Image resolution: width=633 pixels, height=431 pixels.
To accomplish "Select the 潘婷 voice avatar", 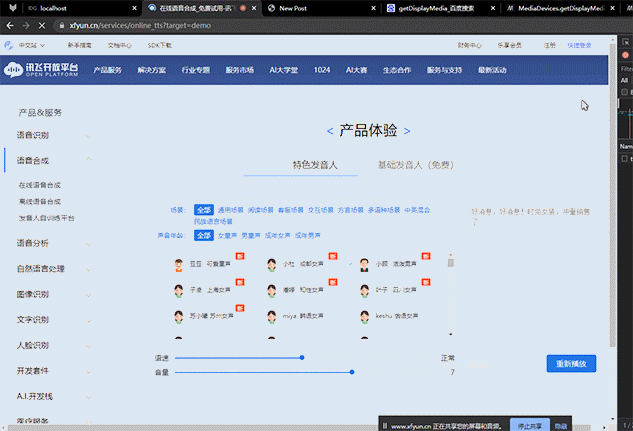I will point(272,291).
